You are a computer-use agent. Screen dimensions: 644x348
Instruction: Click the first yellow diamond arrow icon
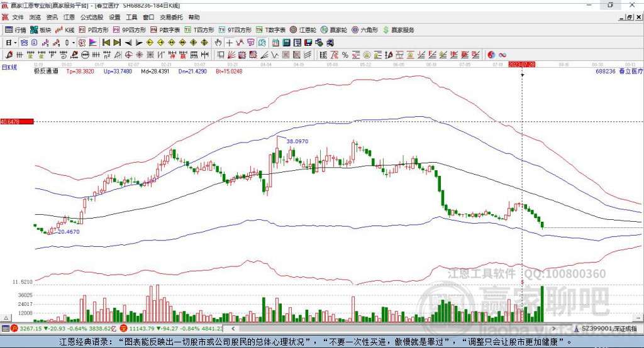150,43
